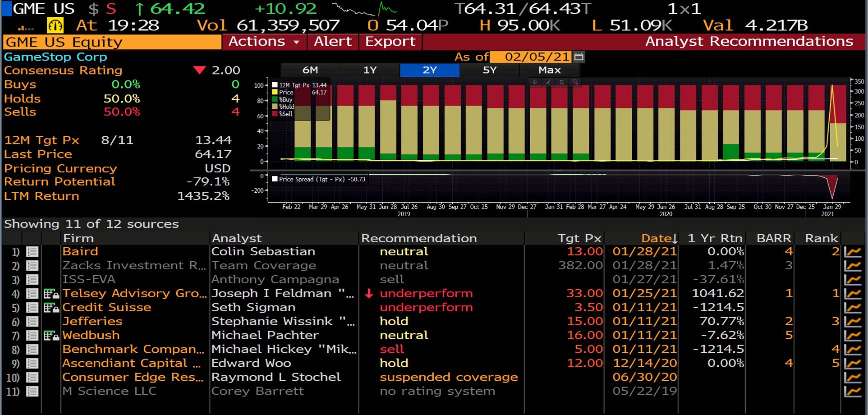Select the Consumer Edge Research firm name
This screenshot has width=868, height=415.
tap(133, 378)
